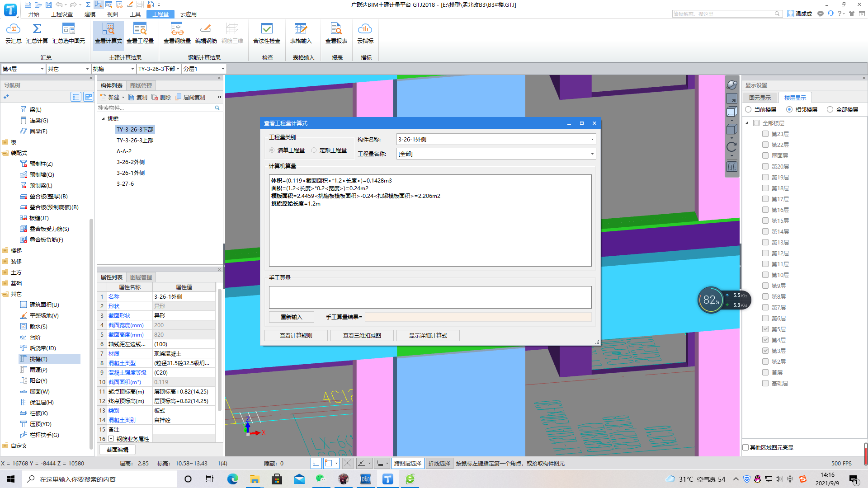This screenshot has height=488, width=868.
Task: Click 编辑钢筋 ribbon icon
Action: (206, 29)
